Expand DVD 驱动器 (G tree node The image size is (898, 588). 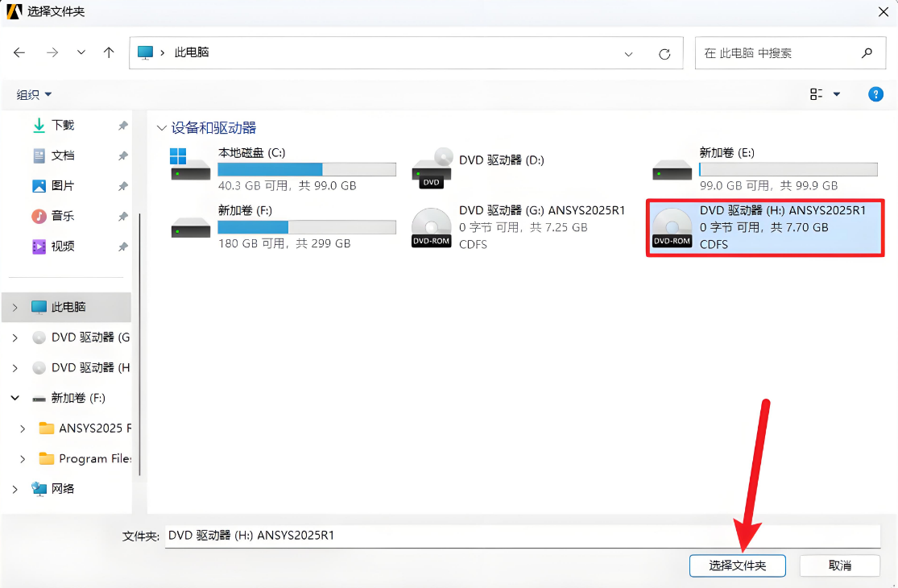pos(14,337)
